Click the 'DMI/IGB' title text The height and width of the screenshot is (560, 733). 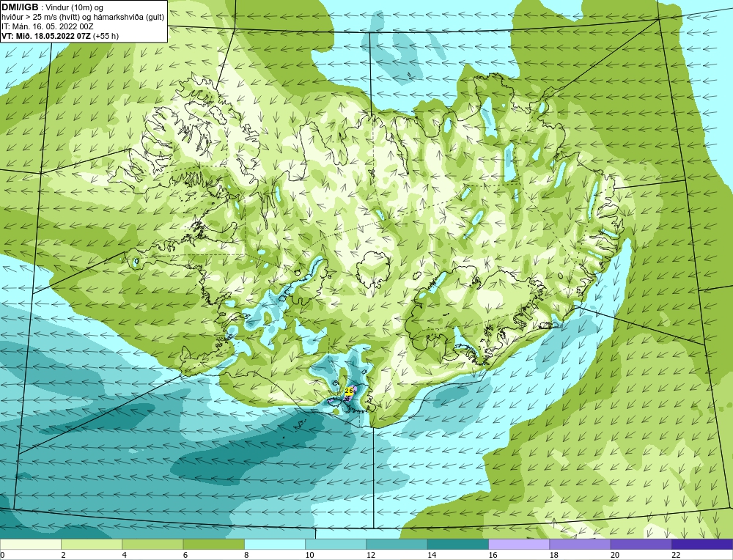pos(20,7)
